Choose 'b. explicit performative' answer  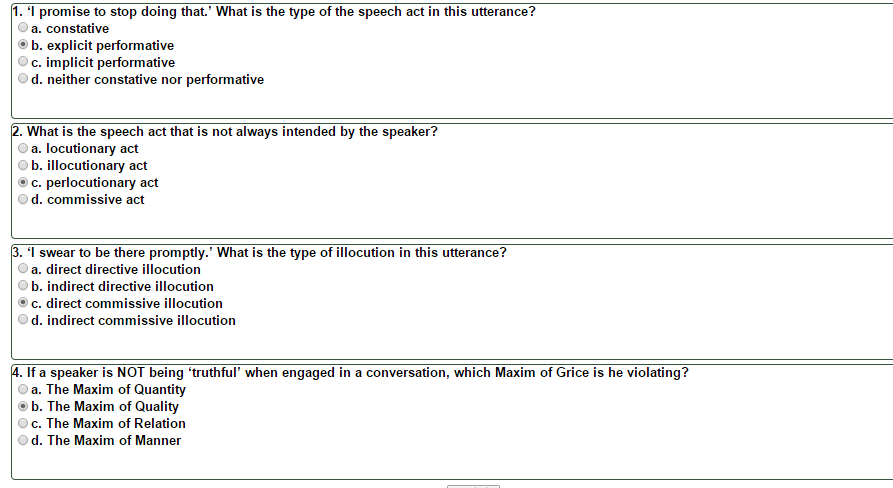click(x=23, y=44)
